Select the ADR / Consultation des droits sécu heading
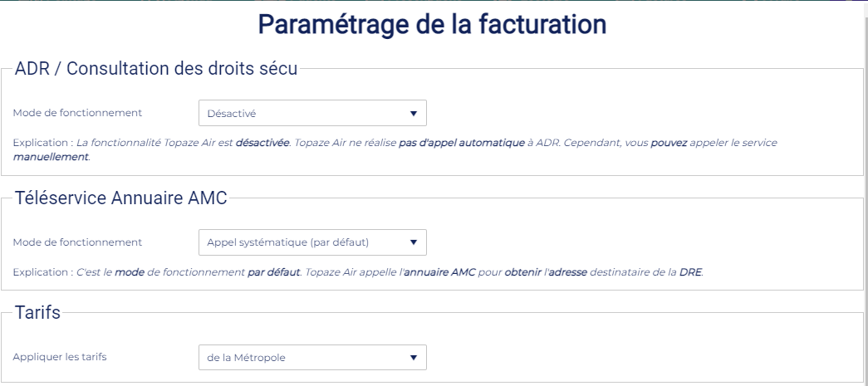This screenshot has height=386, width=868. pyautogui.click(x=156, y=69)
